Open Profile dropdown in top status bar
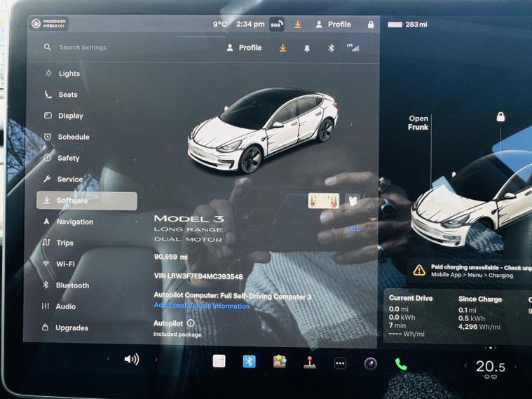This screenshot has height=399, width=532. tap(333, 25)
